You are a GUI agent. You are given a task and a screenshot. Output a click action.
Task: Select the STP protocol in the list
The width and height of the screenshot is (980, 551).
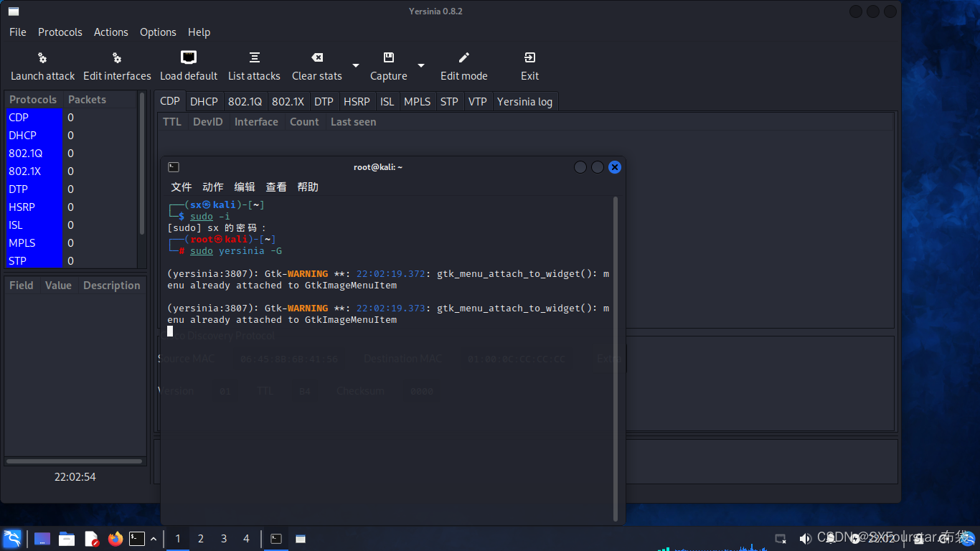pyautogui.click(x=19, y=260)
